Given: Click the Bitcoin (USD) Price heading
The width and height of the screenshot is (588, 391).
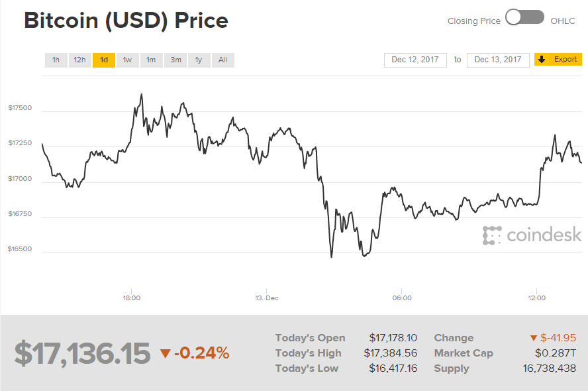Looking at the screenshot, I should coord(126,21).
